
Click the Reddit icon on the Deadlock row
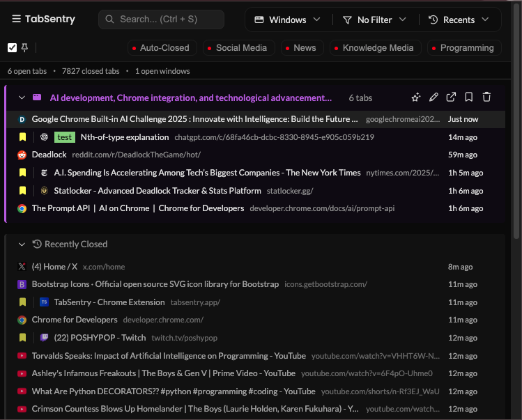pyautogui.click(x=22, y=155)
